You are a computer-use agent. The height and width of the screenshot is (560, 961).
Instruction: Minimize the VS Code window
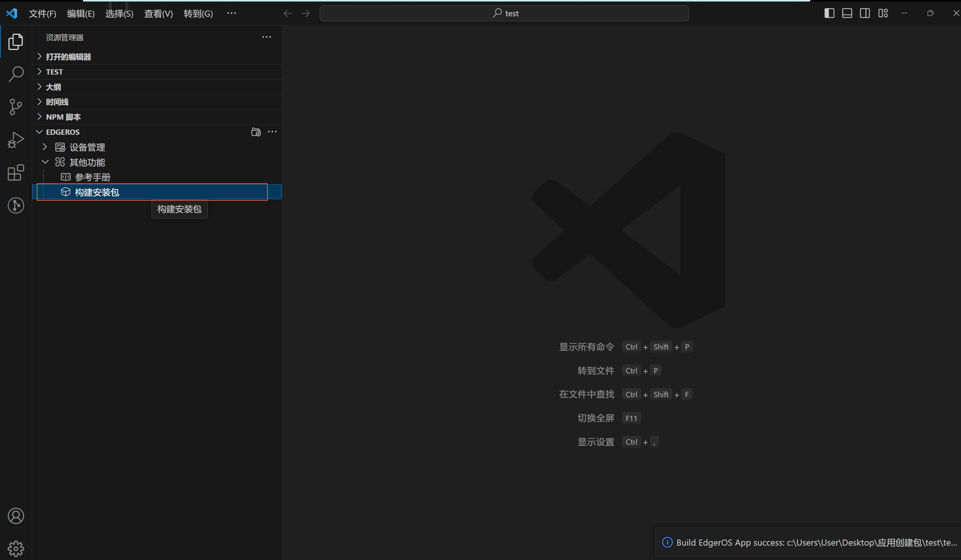click(x=904, y=13)
